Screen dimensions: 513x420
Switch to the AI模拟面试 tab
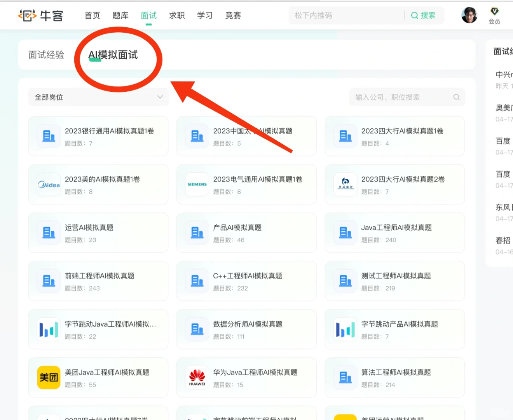coord(113,55)
